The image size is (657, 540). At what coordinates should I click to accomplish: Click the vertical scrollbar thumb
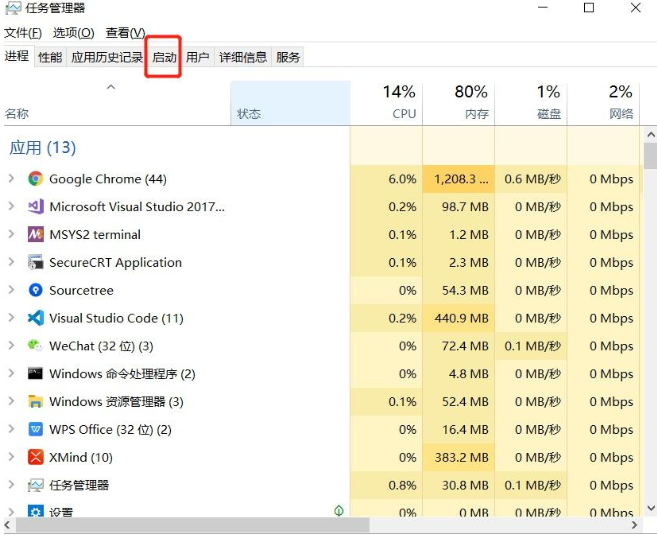coord(650,156)
